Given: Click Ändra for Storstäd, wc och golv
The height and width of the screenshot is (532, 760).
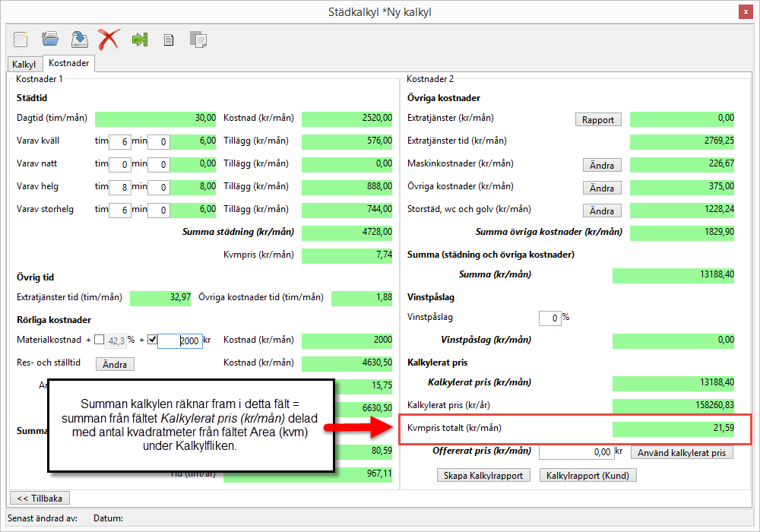Looking at the screenshot, I should [602, 211].
